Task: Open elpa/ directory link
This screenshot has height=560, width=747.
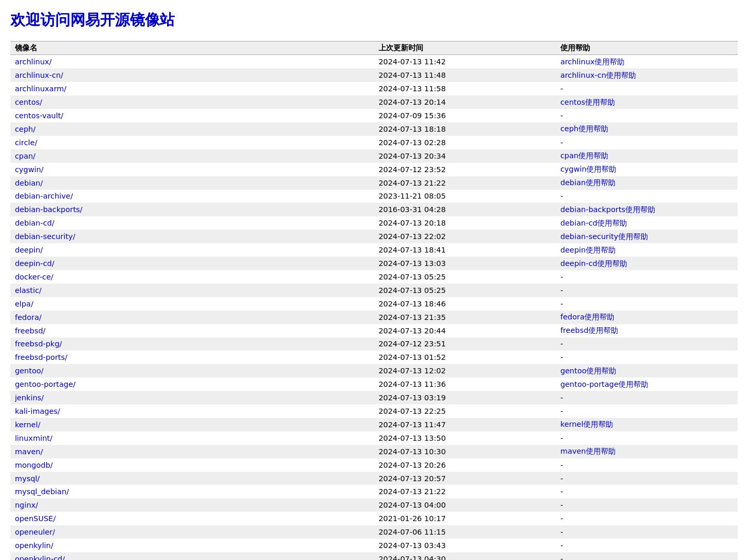Action: pos(24,304)
